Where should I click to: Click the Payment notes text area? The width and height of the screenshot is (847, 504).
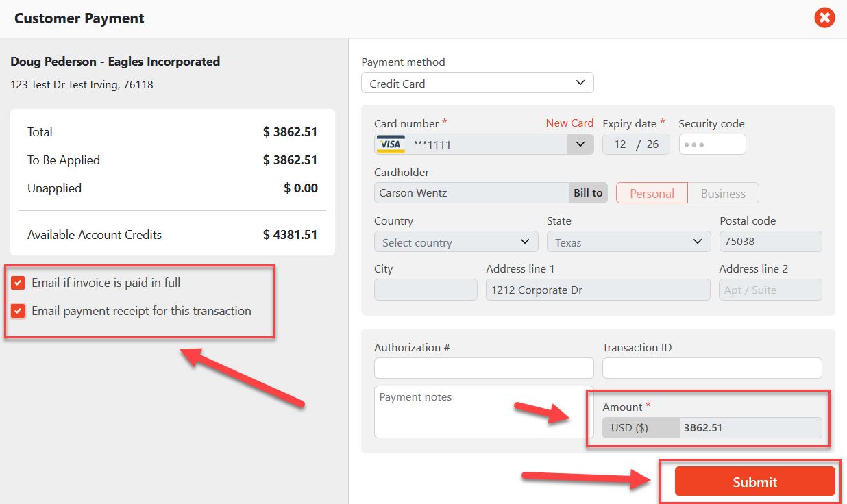(480, 411)
